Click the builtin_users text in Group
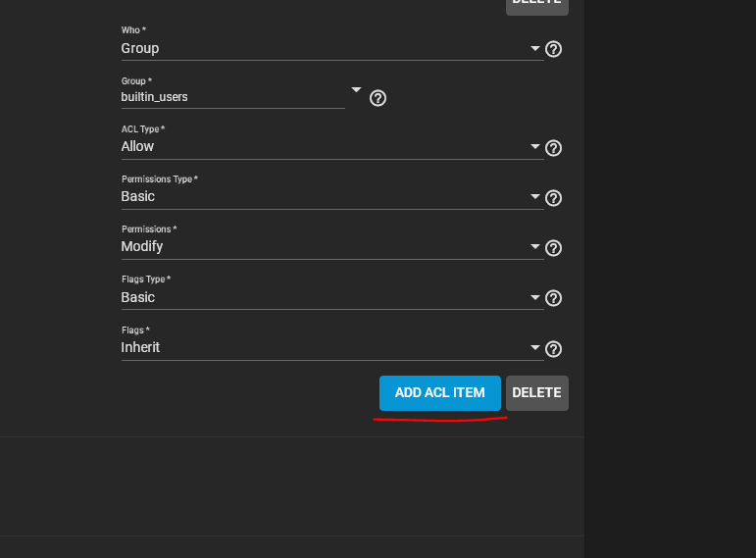Screen dimensions: 756x558 154,97
